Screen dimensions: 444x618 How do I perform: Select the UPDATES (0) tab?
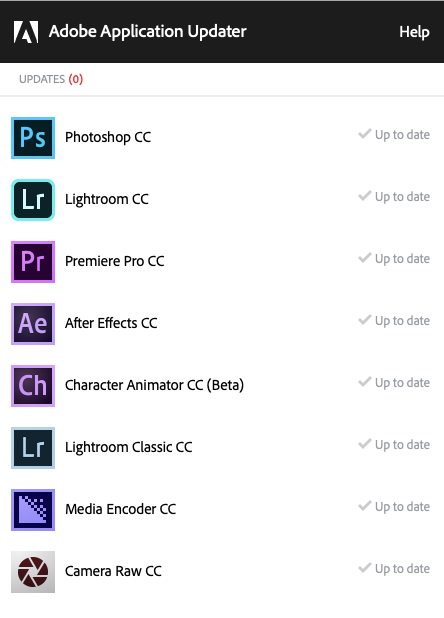(51, 79)
